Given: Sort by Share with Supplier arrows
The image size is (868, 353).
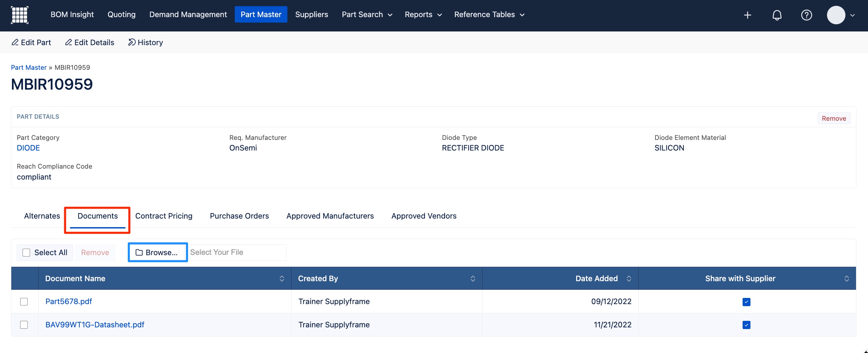Looking at the screenshot, I should coord(847,278).
